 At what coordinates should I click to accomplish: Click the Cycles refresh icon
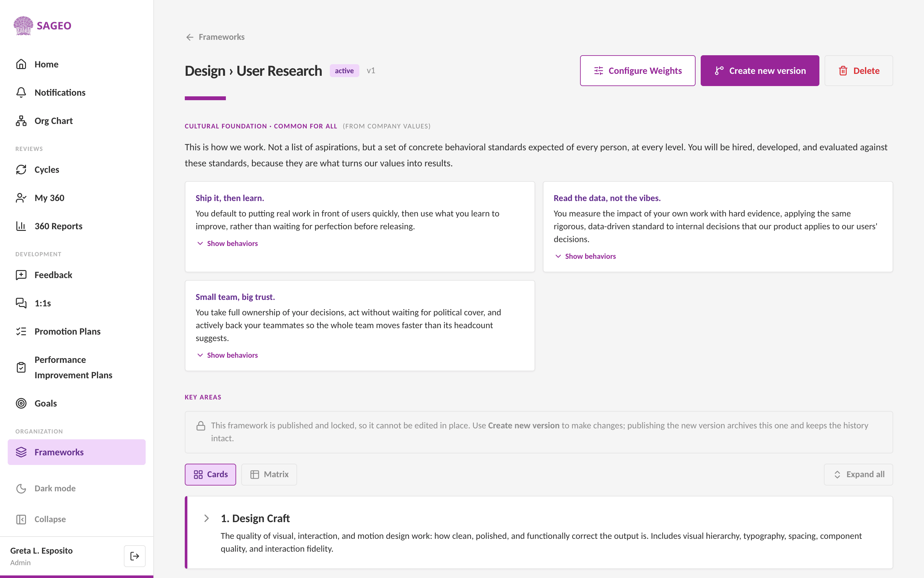pyautogui.click(x=21, y=170)
